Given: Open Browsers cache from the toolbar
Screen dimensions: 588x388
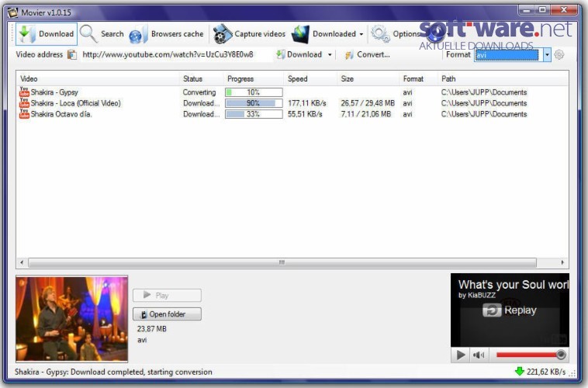Looking at the screenshot, I should click(166, 34).
